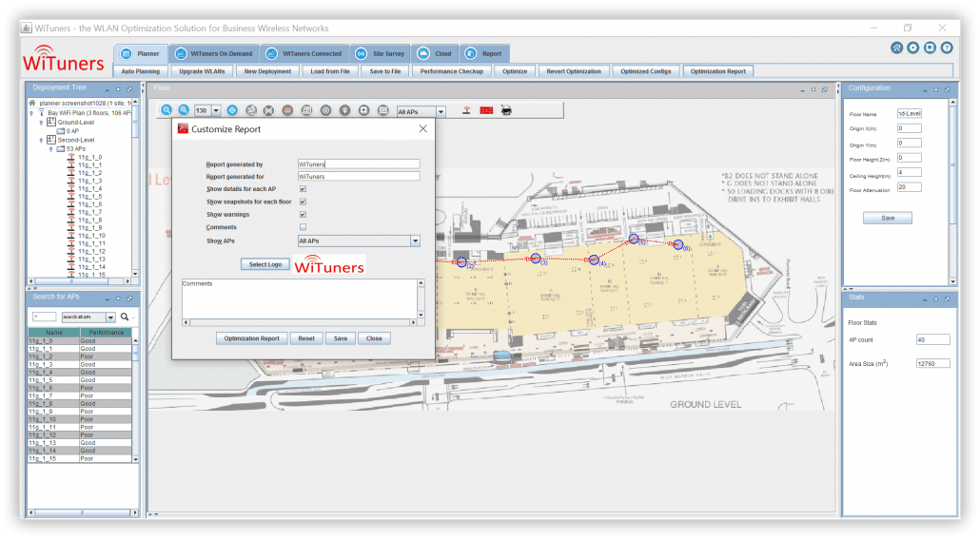Click the red brick wall icon
980x539 pixels.
486,110
